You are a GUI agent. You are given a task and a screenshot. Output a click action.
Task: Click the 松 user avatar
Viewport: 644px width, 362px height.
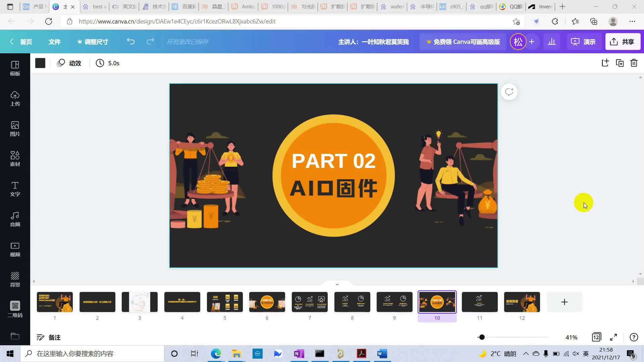coord(518,42)
